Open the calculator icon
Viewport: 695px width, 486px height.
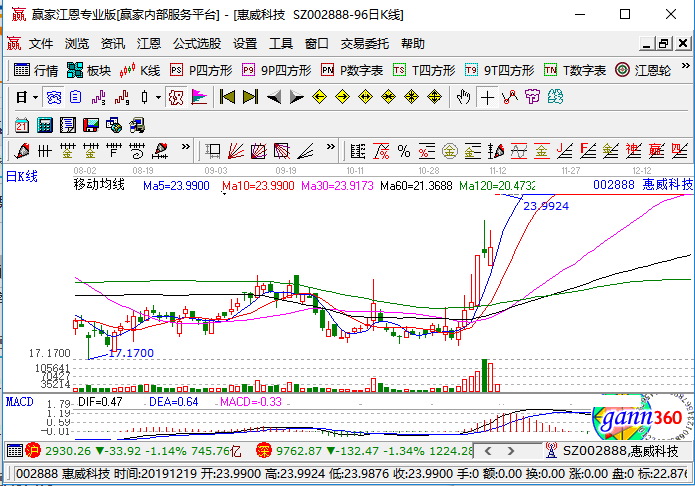pos(45,125)
